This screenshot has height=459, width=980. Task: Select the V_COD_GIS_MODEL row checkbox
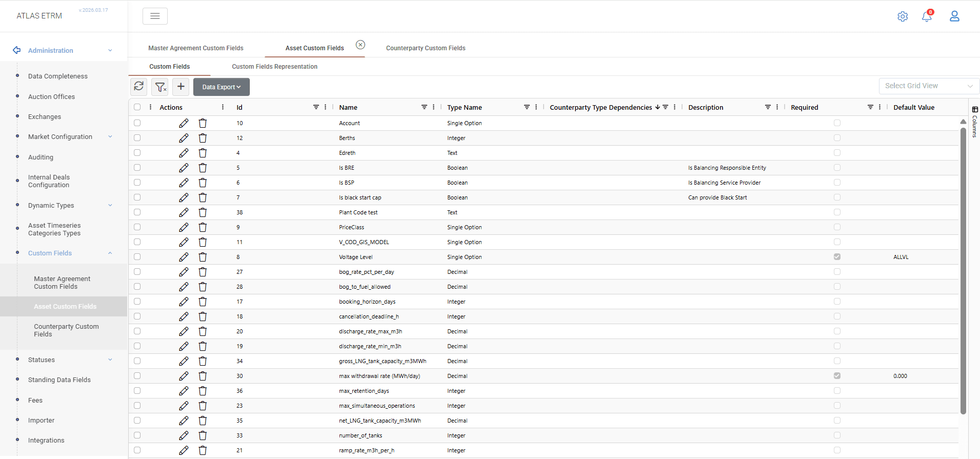(x=137, y=242)
